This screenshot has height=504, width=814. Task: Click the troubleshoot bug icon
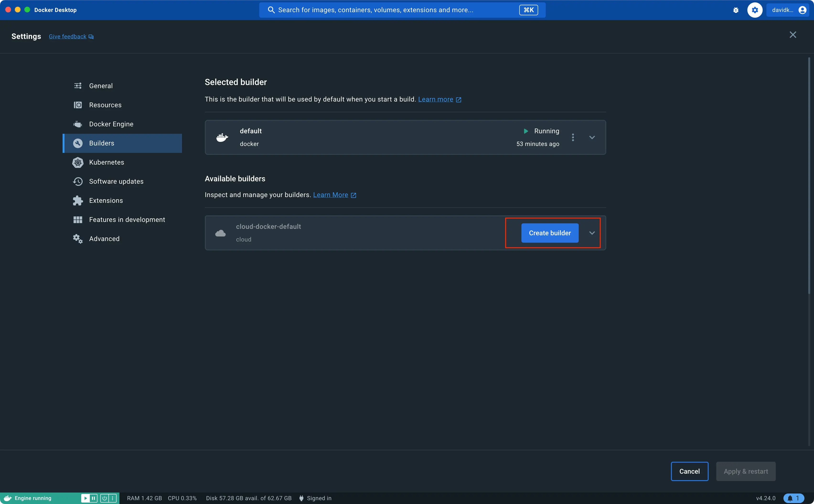736,10
